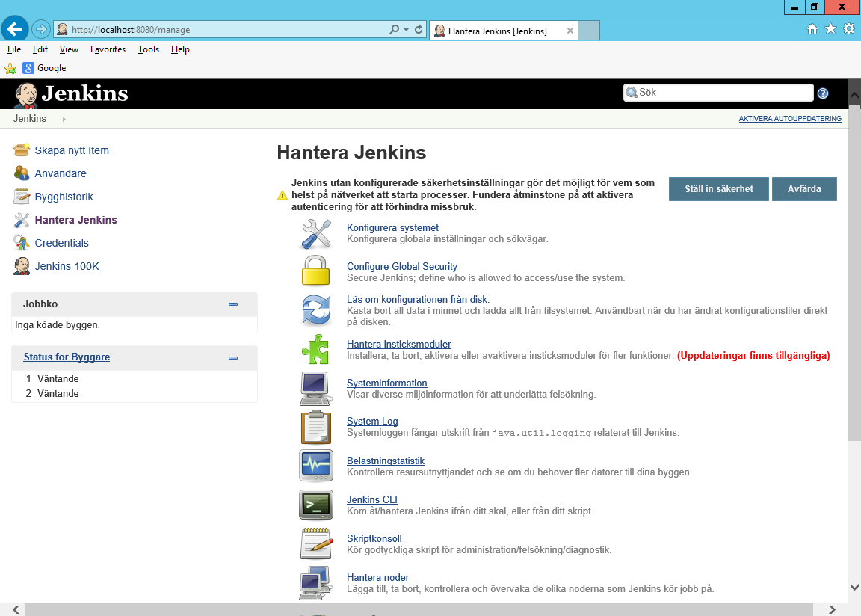Open the Jenkins CLI link

[371, 499]
